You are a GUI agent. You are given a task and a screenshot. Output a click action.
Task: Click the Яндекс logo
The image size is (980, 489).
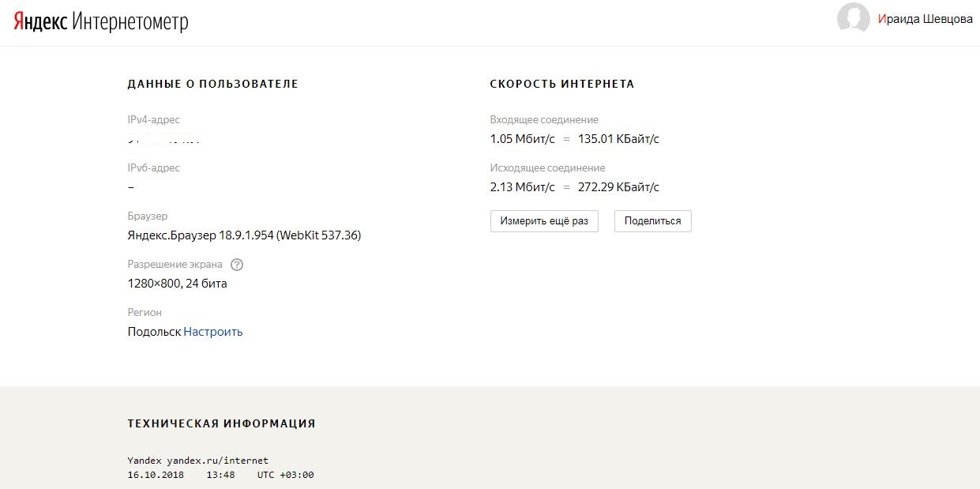tap(40, 21)
